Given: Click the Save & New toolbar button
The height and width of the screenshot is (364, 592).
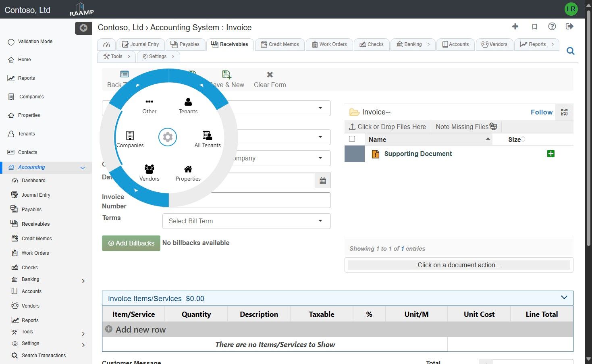Looking at the screenshot, I should (227, 79).
